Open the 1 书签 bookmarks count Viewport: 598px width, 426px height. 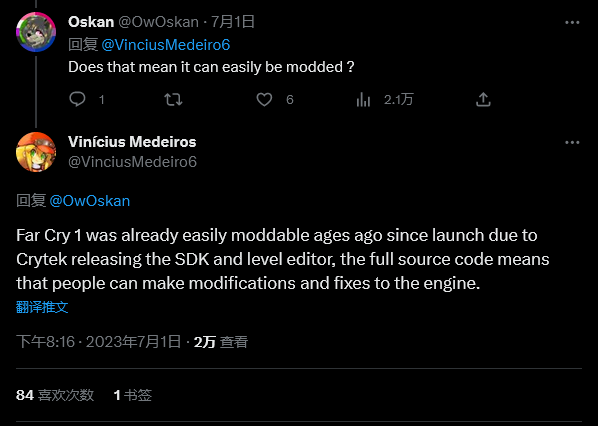(x=133, y=395)
